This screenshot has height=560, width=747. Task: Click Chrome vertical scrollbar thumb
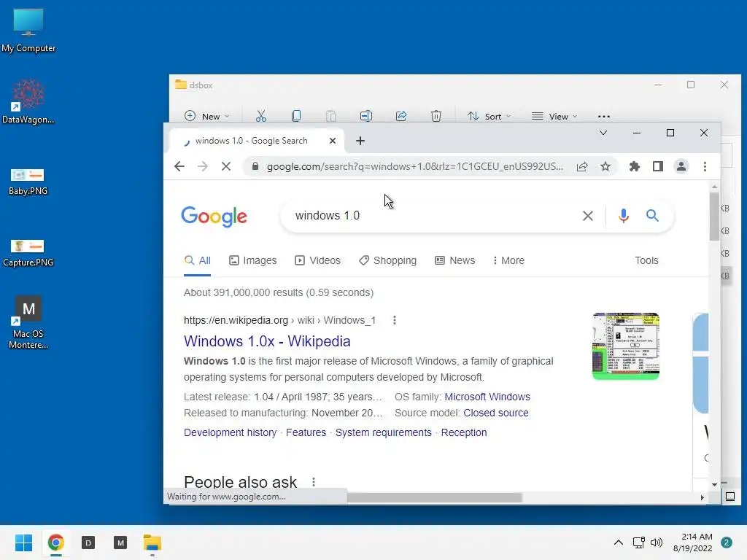714,216
